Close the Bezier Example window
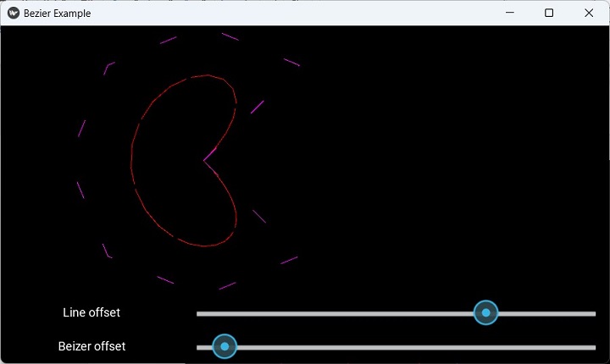Image resolution: width=610 pixels, height=364 pixels. 589,13
